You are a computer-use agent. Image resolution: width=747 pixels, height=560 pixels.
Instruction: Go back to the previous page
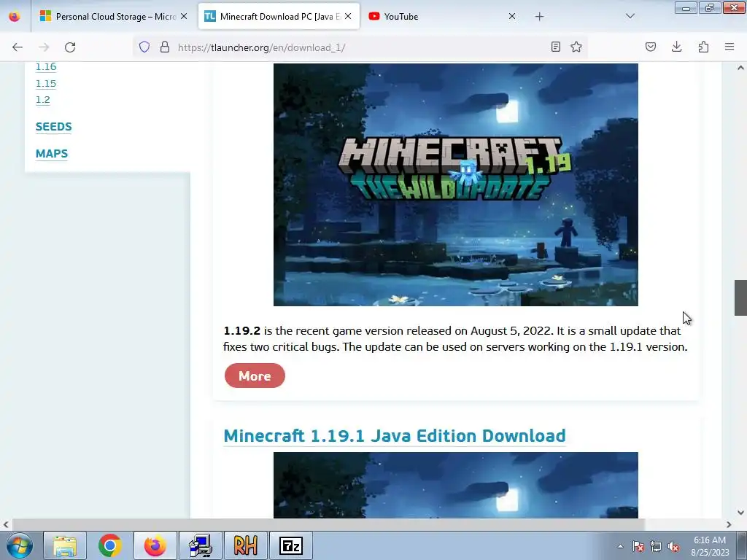coord(18,47)
